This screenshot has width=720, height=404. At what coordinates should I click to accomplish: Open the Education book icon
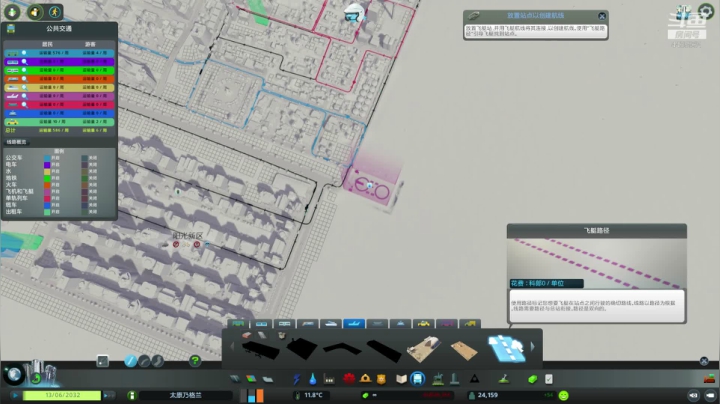pos(401,379)
